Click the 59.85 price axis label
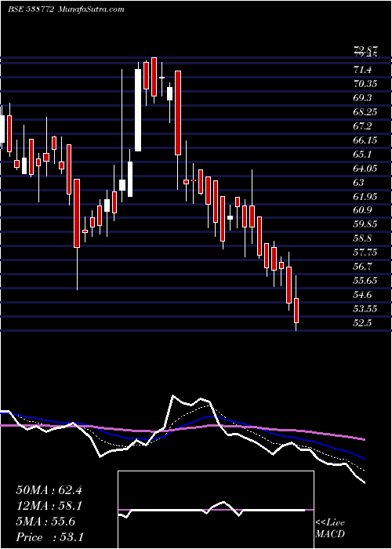The height and width of the screenshot is (549, 392). 365,224
